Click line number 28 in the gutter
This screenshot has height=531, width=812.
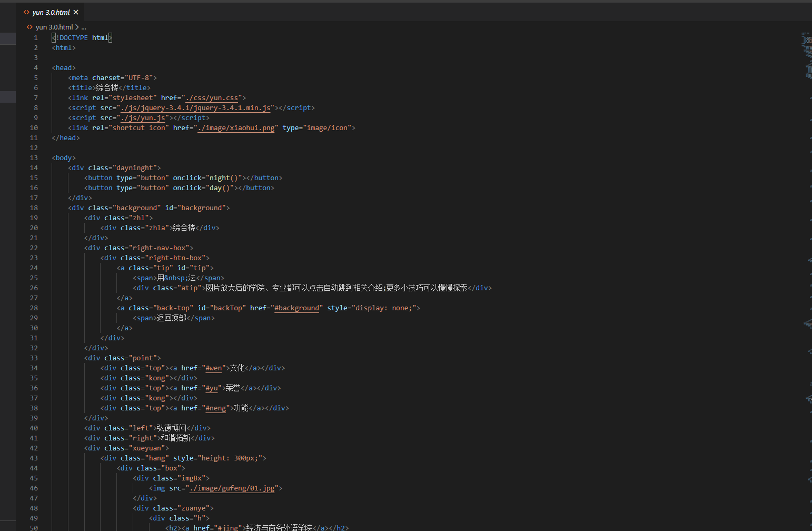[34, 308]
